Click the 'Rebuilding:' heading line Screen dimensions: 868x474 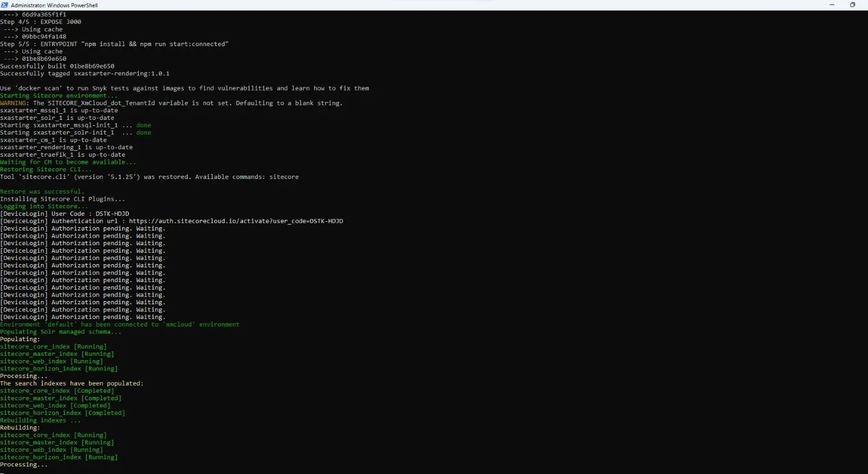pos(20,428)
